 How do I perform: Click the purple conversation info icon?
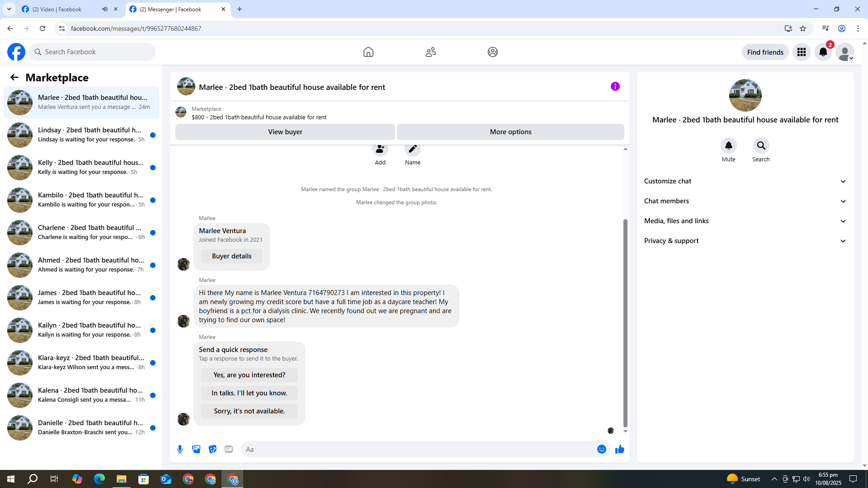[615, 86]
